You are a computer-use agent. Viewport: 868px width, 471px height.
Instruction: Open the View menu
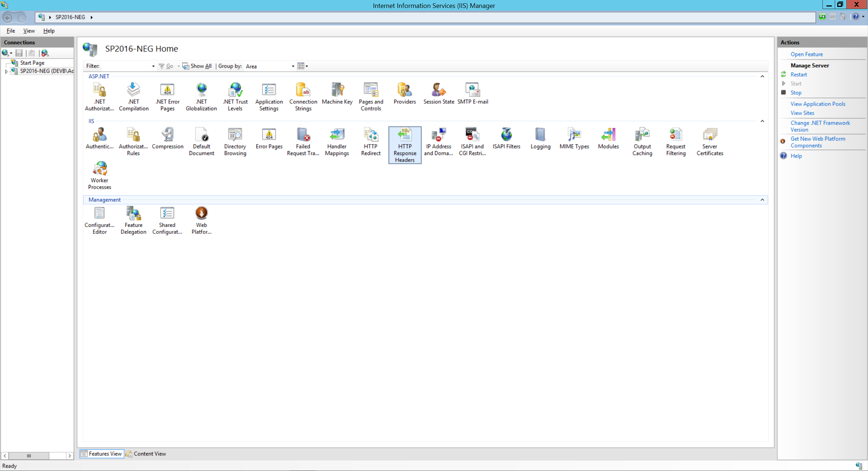(x=29, y=31)
